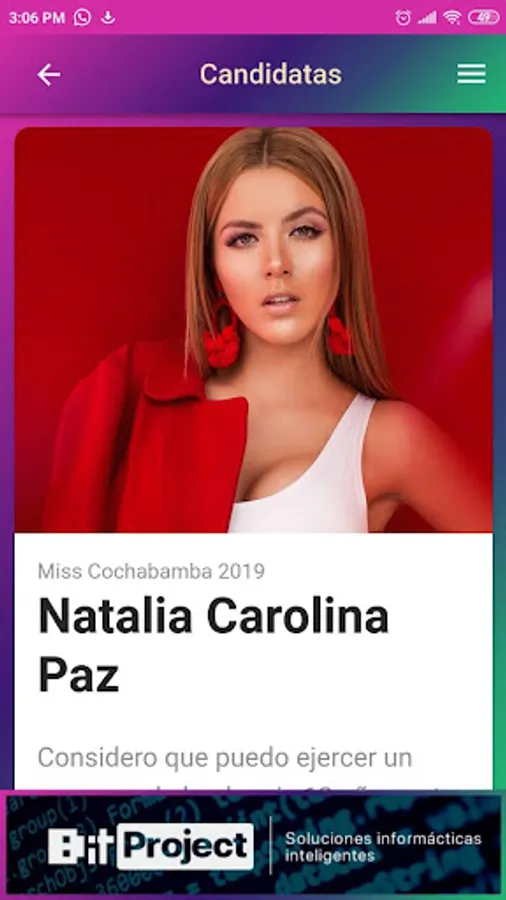Tap the Miss Cochabamba 2019 subtitle
The width and height of the screenshot is (506, 900).
tap(151, 571)
